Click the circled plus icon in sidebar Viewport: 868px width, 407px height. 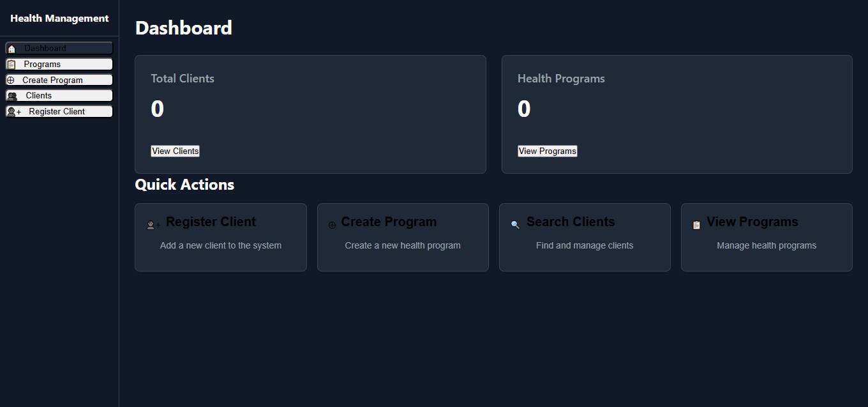(x=10, y=81)
